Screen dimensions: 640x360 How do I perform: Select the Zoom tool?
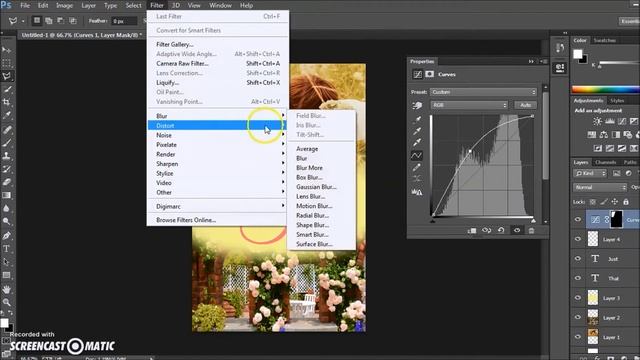7,302
